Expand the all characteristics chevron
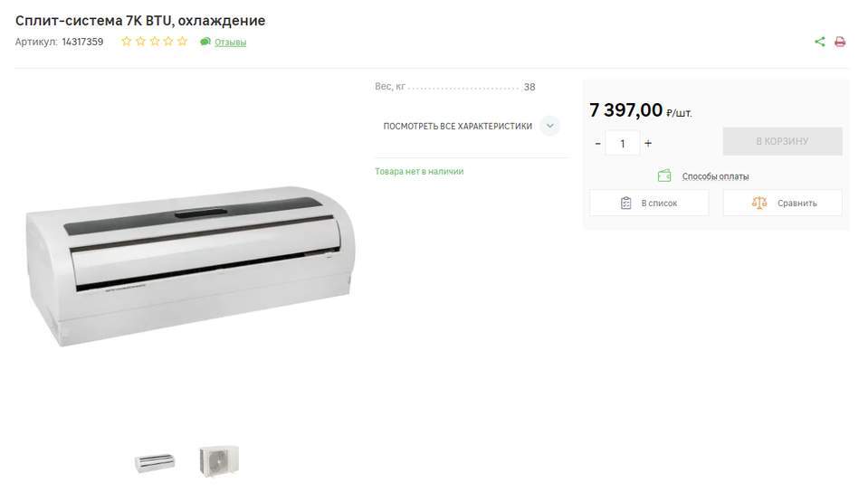The width and height of the screenshot is (868, 493). [x=549, y=126]
